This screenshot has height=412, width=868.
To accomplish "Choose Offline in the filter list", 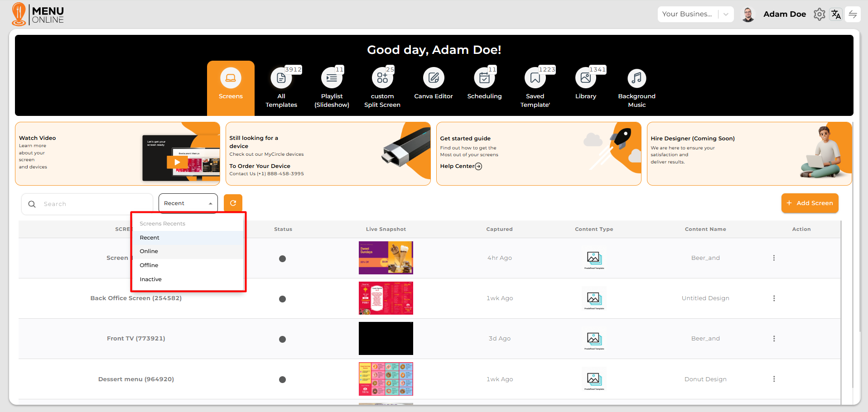I will click(x=149, y=265).
